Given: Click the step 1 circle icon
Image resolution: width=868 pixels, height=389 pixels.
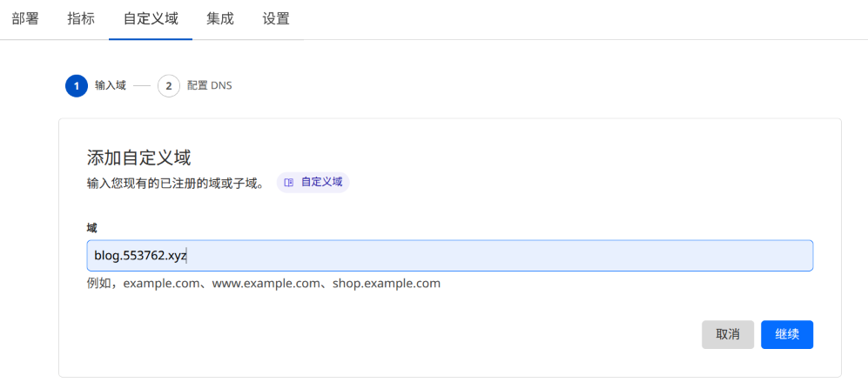Looking at the screenshot, I should (x=77, y=86).
